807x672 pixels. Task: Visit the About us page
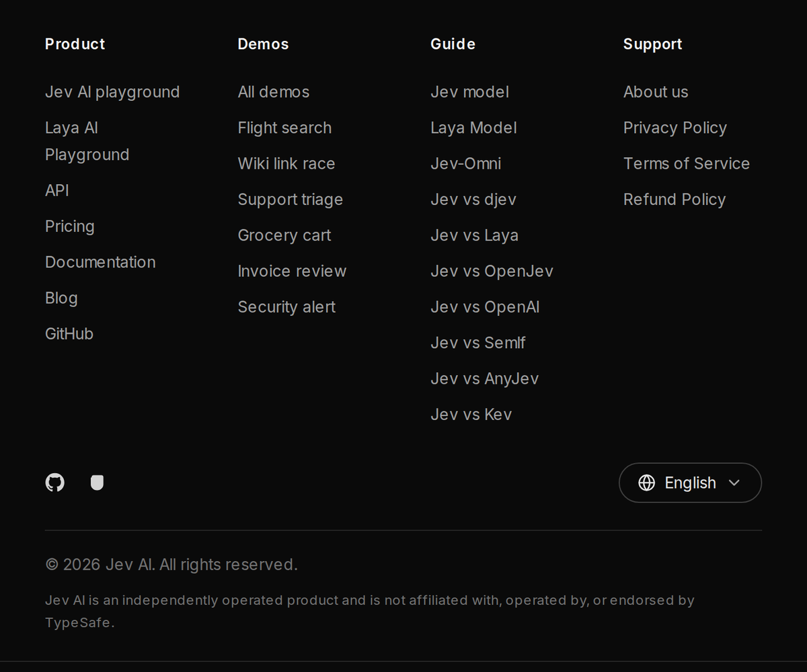point(656,92)
